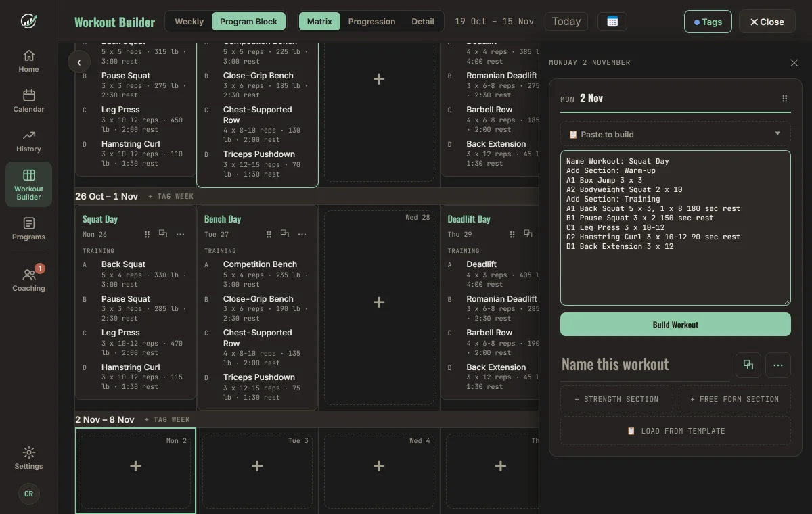Copy the Bench Day Tue 27 workout
The image size is (812, 514).
(285, 234)
